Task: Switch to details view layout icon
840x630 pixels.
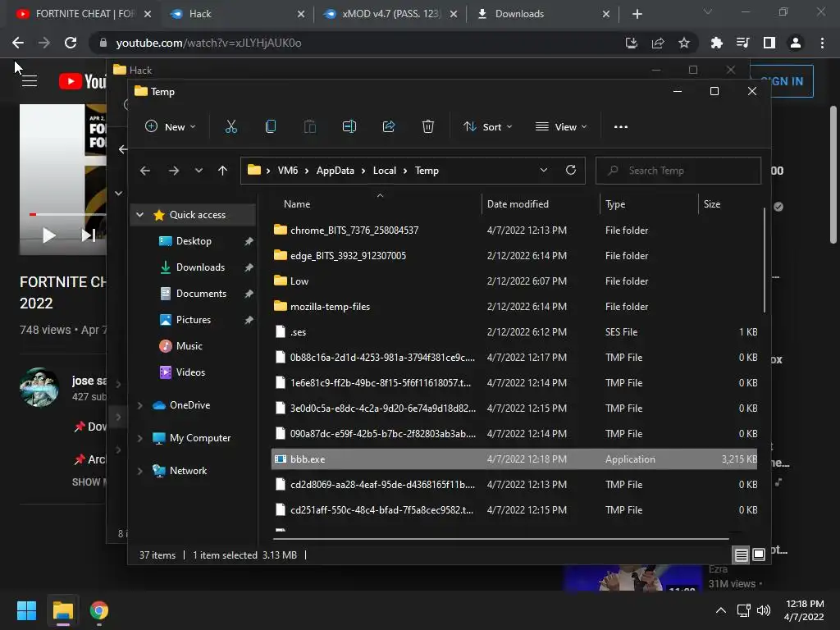Action: (741, 555)
